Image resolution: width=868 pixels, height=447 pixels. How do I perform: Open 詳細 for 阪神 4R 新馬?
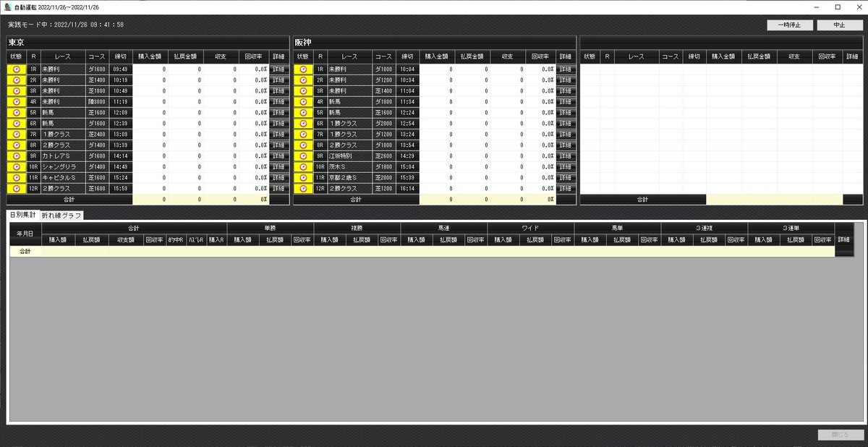pyautogui.click(x=565, y=102)
